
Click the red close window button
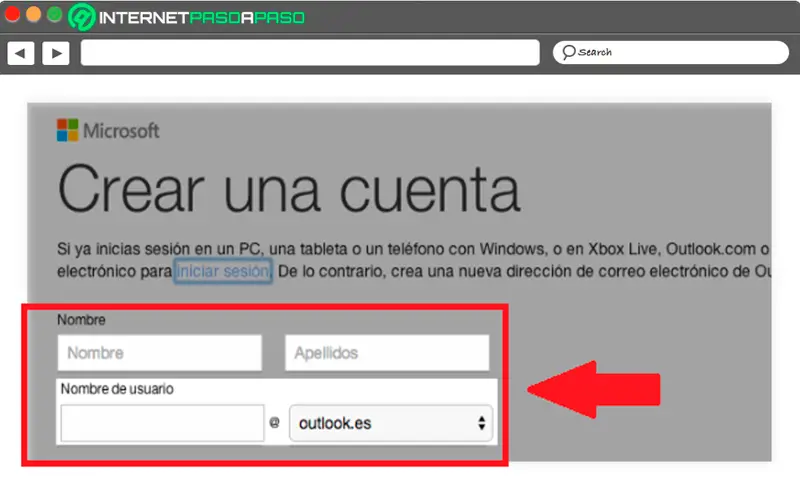12,14
